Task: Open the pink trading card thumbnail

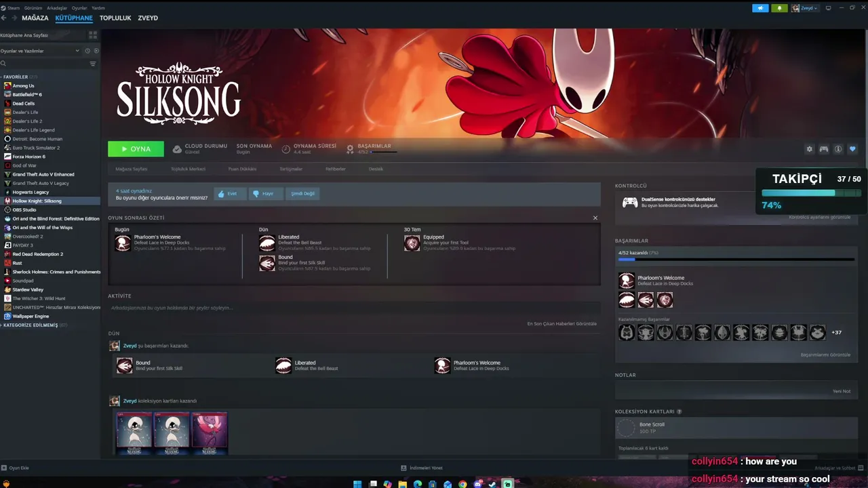Action: click(x=210, y=432)
